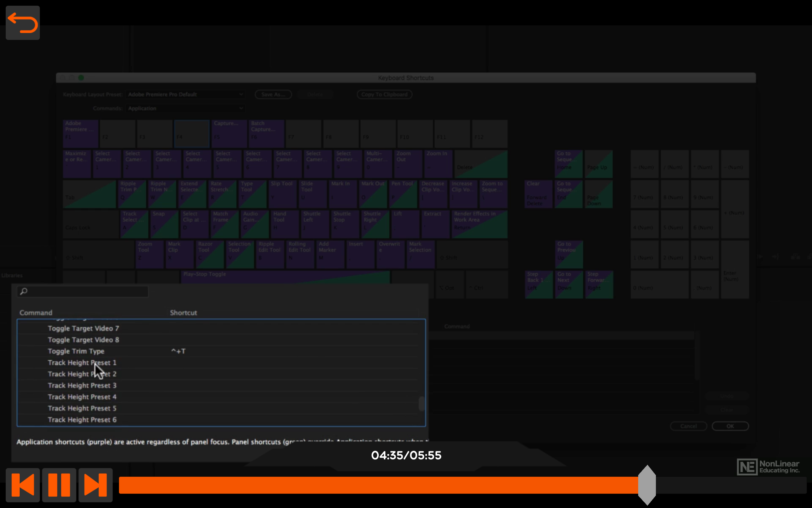Click the Shuttle Left key

(x=315, y=224)
